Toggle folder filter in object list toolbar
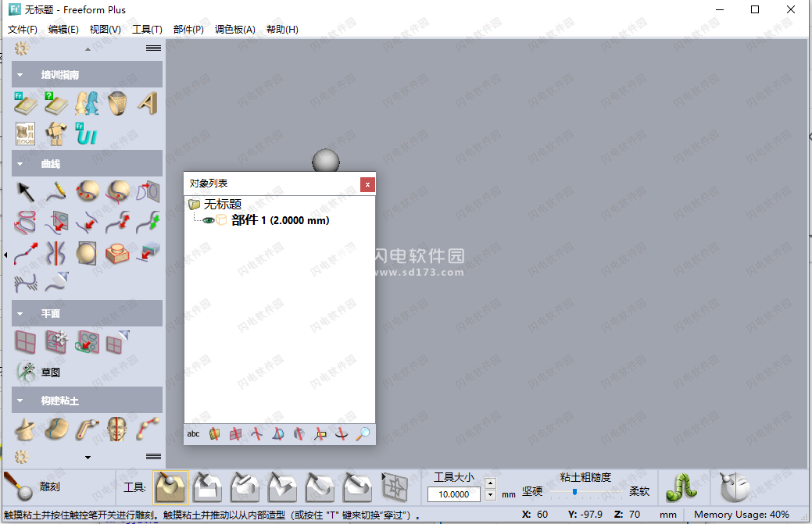Image resolution: width=812 pixels, height=524 pixels. tap(214, 434)
